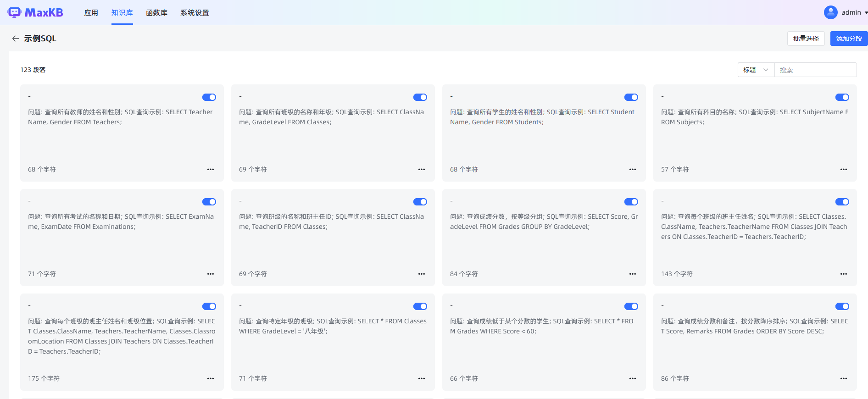Click the MaxKB logo icon
This screenshot has height=399, width=868.
(14, 12)
